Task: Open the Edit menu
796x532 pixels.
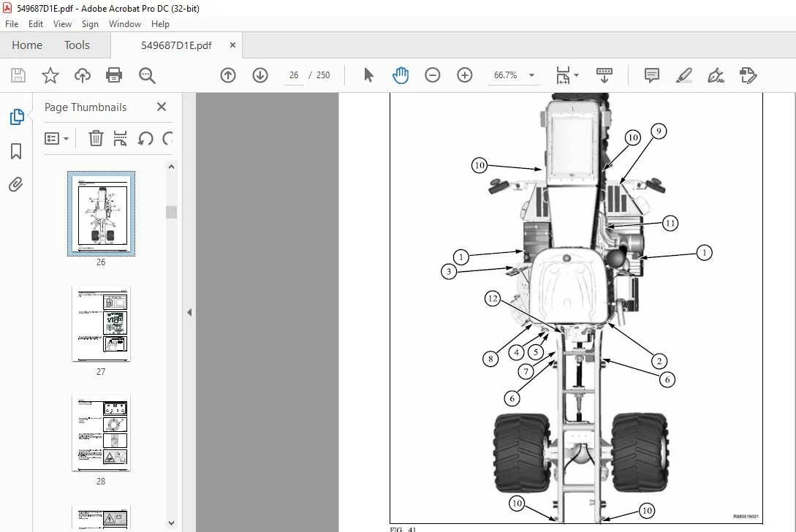Action: pyautogui.click(x=36, y=24)
